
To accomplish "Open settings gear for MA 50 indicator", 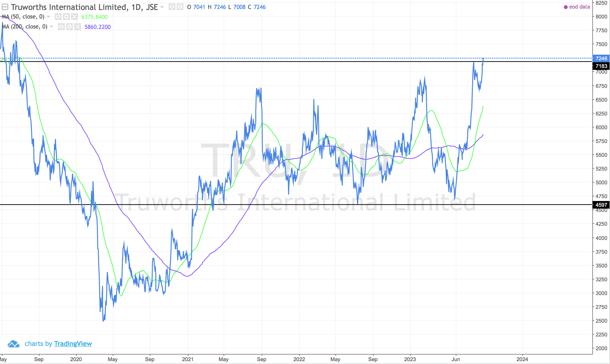I will click(66, 17).
